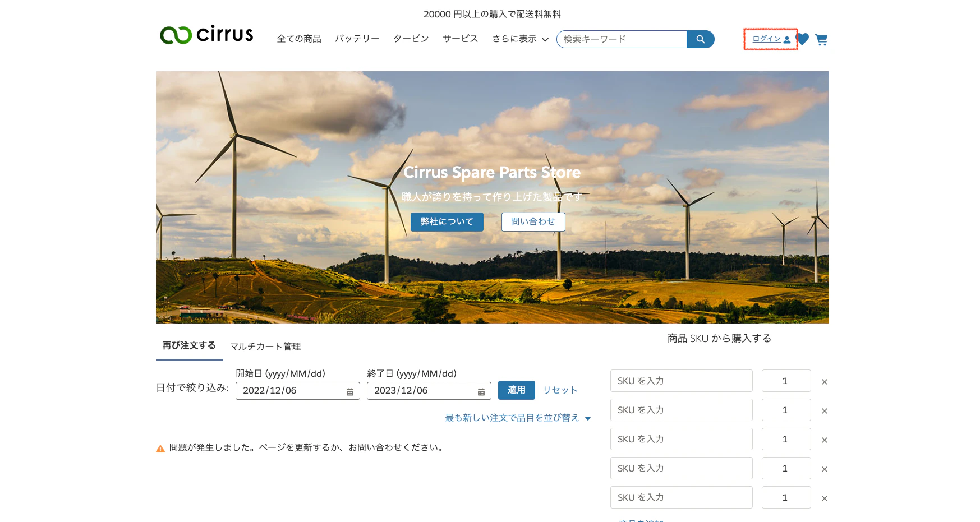Click the 20000 円以上の購入で配送料無料 banner text
The height and width of the screenshot is (522, 980).
pos(492,14)
